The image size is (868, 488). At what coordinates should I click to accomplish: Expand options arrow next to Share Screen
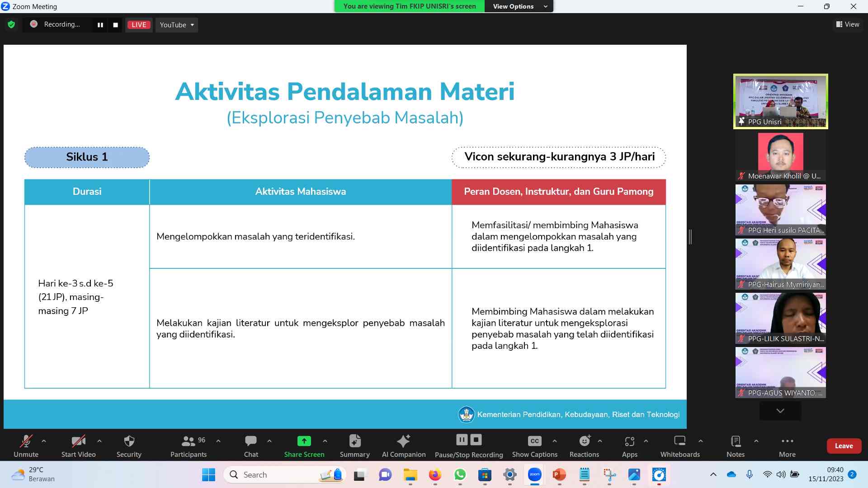tap(325, 441)
